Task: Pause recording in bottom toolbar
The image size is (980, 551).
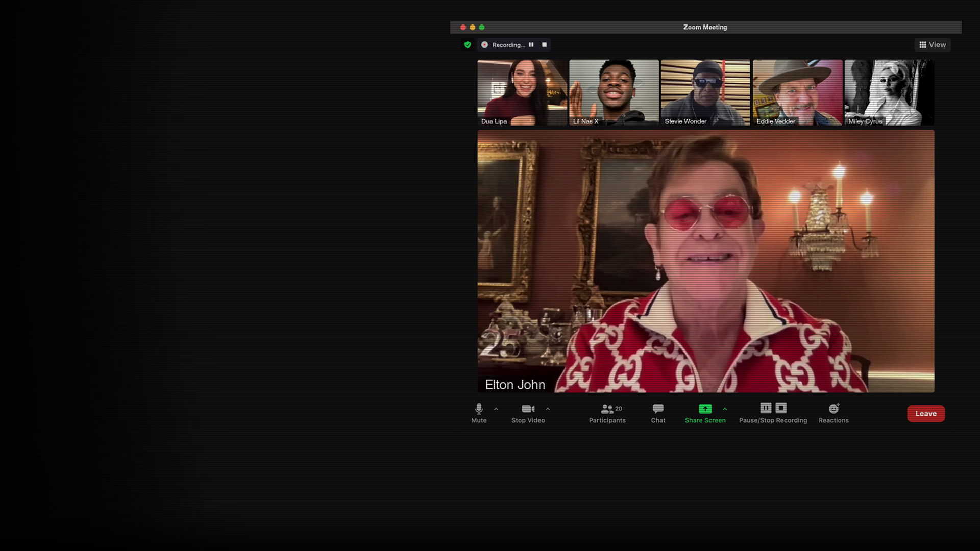Action: pos(766,408)
